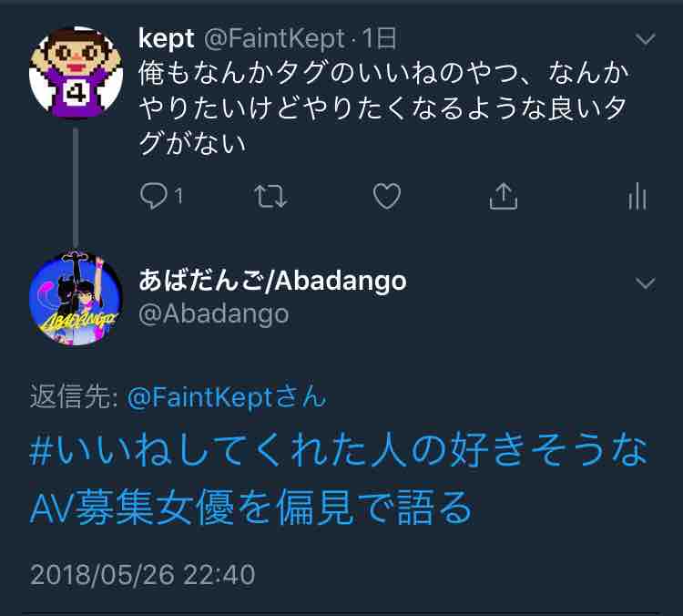Click the body text of kept's tweet

(383, 108)
